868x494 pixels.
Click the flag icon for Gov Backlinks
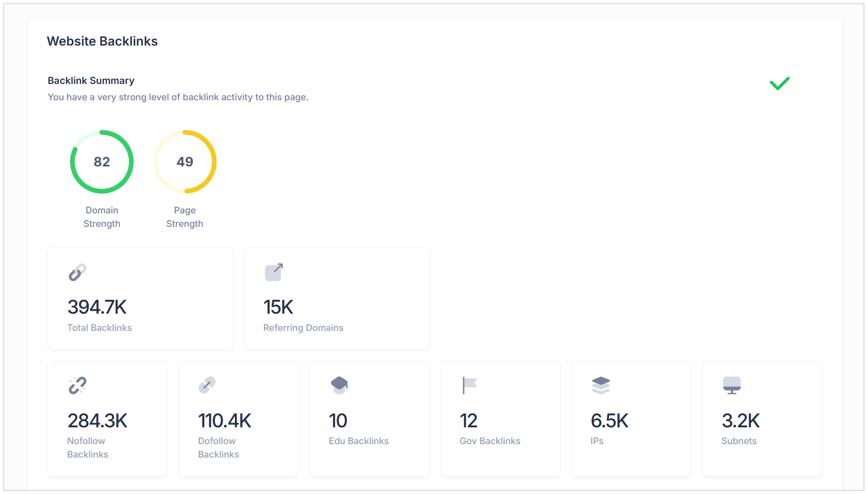469,385
